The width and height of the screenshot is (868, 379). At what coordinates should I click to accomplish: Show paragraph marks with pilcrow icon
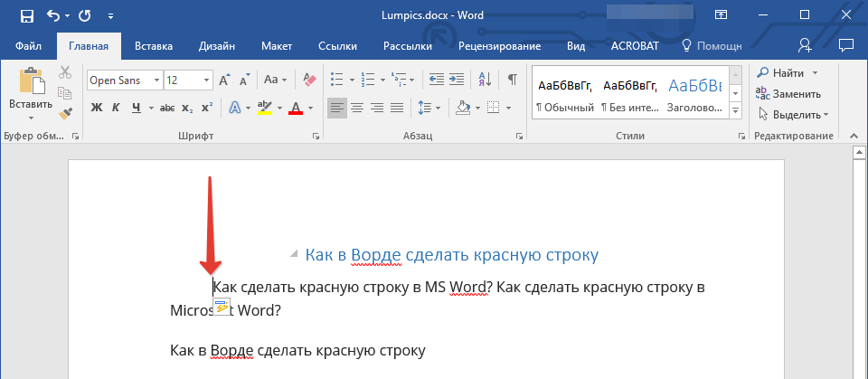click(x=512, y=80)
